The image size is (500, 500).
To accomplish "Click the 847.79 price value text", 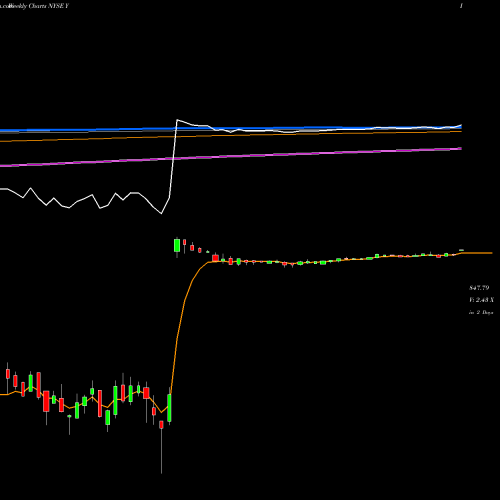I will tap(479, 288).
